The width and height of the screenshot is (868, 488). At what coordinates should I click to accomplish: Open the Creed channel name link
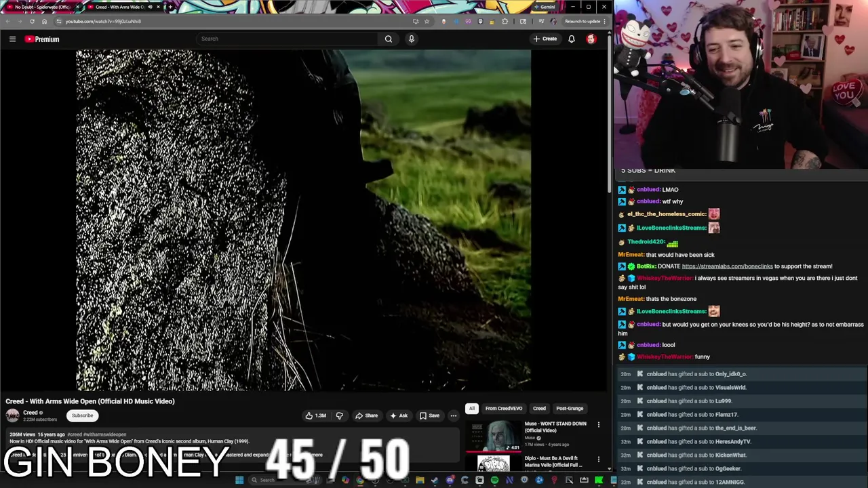pos(31,413)
